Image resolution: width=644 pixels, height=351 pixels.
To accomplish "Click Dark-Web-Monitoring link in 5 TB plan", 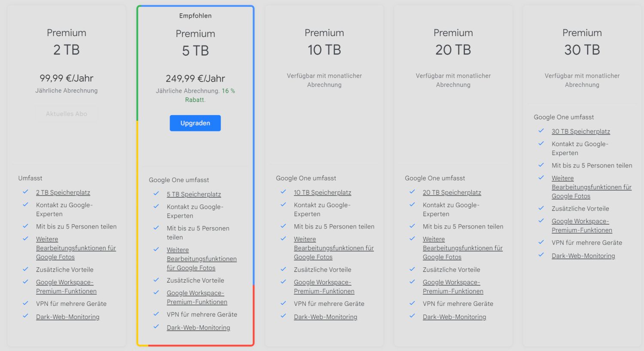I will (x=198, y=327).
